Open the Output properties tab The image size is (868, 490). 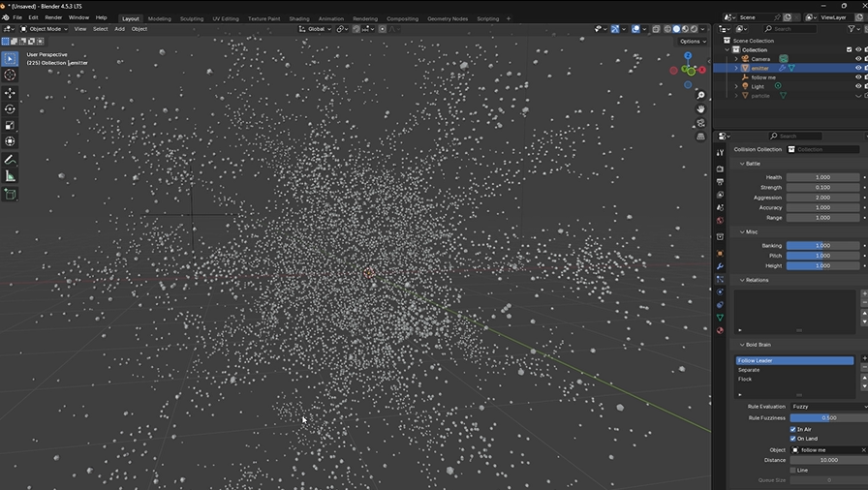pyautogui.click(x=720, y=181)
